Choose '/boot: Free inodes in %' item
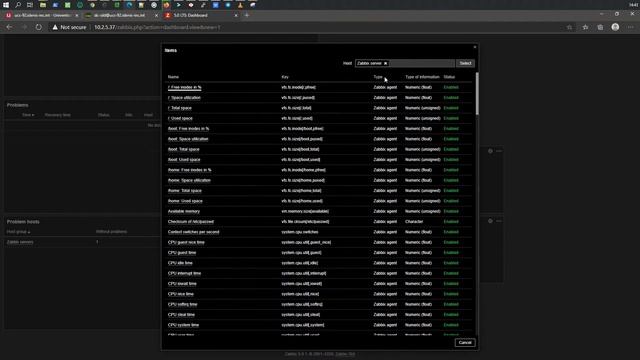 pyautogui.click(x=188, y=129)
